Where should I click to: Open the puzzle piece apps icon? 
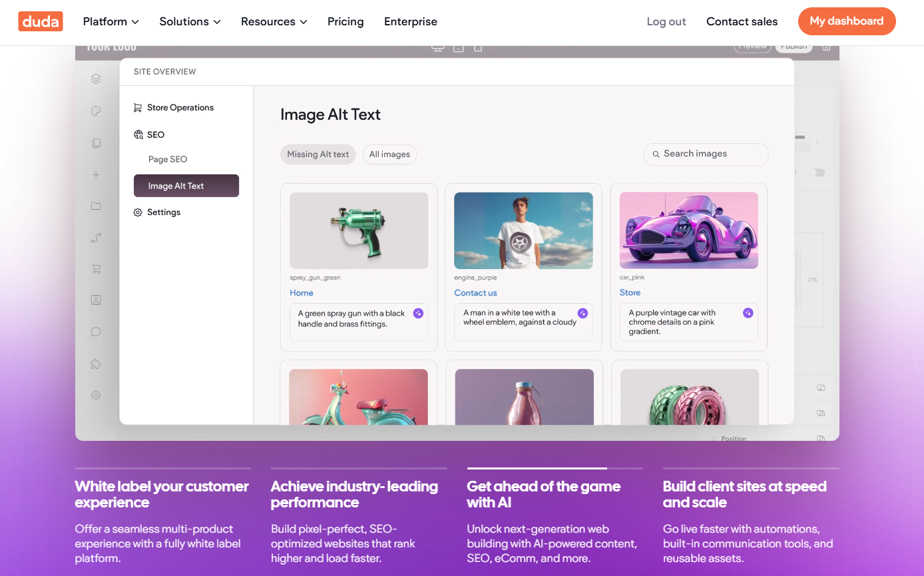coord(96,364)
